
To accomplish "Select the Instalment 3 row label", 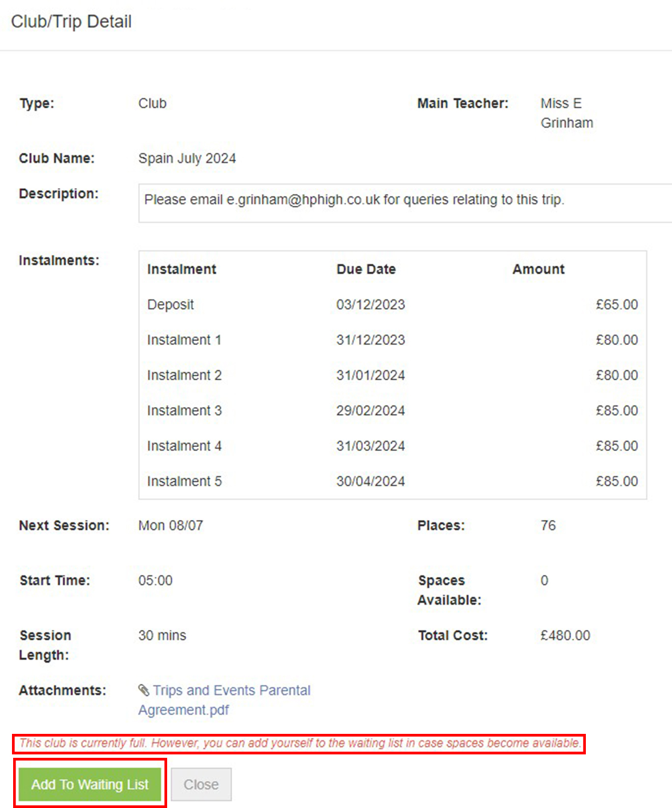I will [x=184, y=411].
